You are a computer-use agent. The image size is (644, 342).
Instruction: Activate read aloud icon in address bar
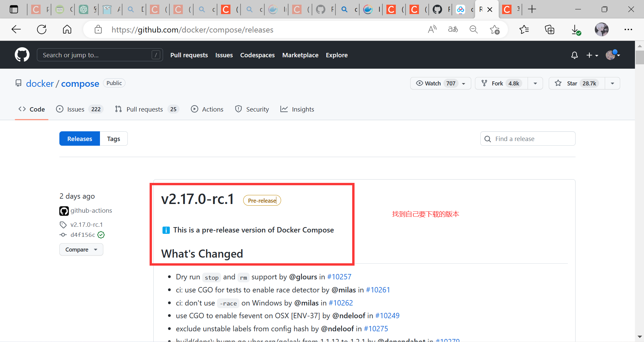[x=432, y=29]
